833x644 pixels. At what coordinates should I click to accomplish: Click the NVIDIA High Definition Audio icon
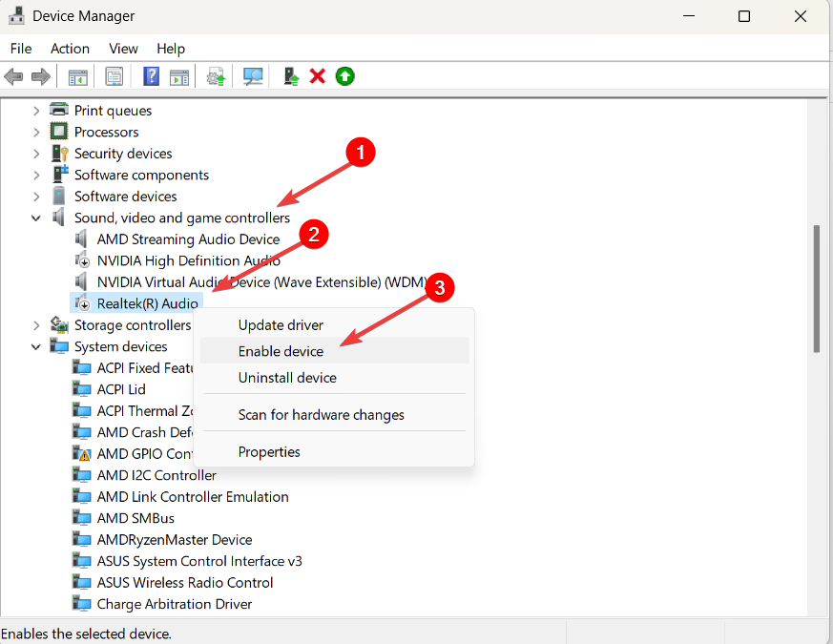click(x=82, y=260)
